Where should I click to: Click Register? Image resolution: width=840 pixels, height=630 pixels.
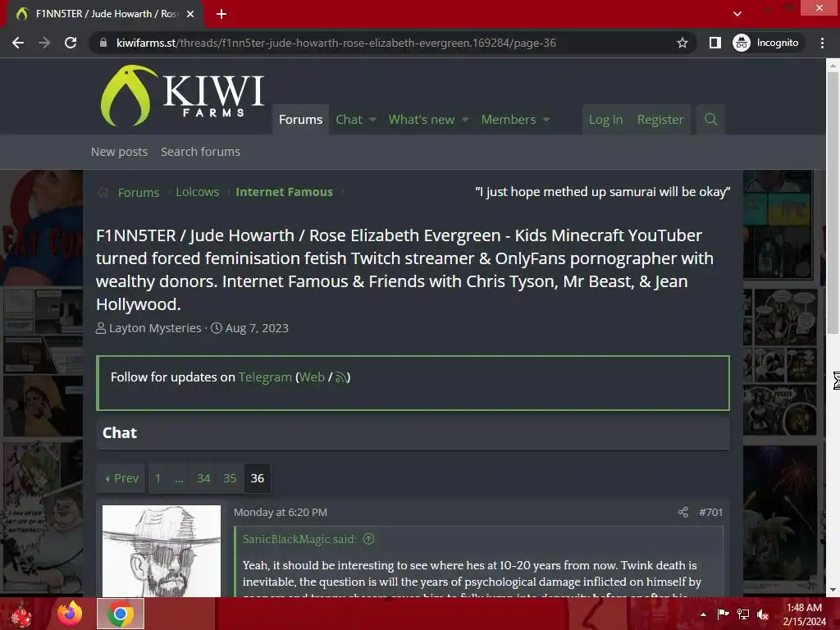[660, 120]
